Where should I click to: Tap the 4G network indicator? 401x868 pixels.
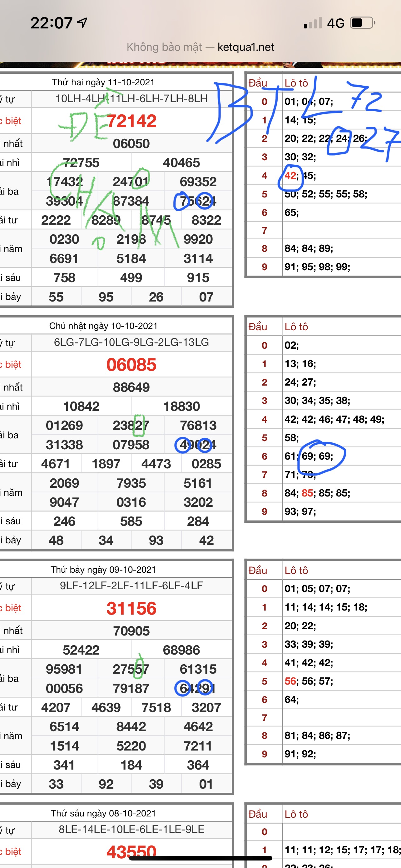(x=336, y=23)
